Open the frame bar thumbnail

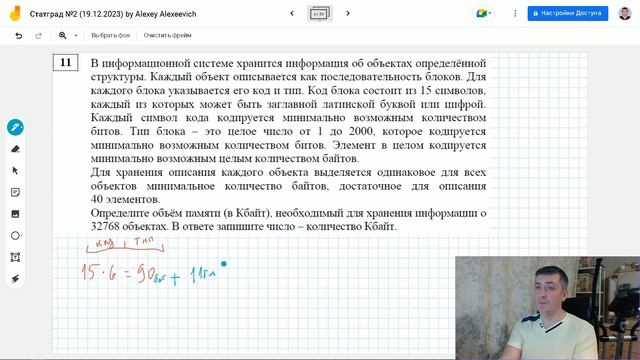[x=320, y=14]
